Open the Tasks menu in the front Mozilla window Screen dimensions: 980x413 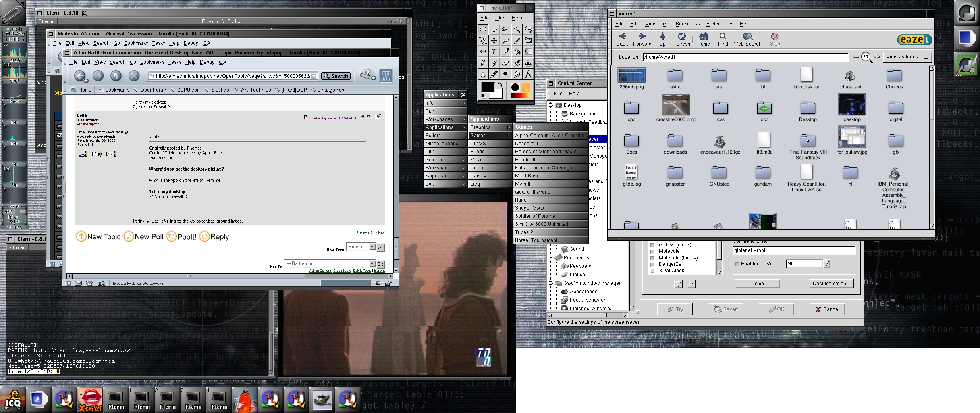click(x=174, y=62)
